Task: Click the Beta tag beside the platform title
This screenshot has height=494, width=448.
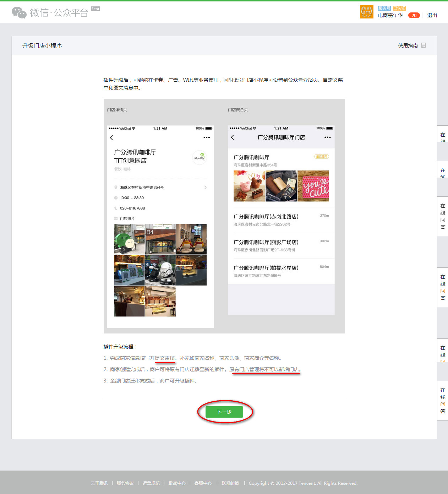Action: click(x=95, y=9)
